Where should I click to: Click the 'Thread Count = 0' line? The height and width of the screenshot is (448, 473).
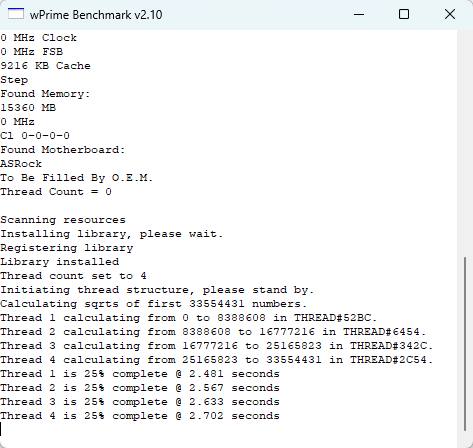tap(56, 192)
